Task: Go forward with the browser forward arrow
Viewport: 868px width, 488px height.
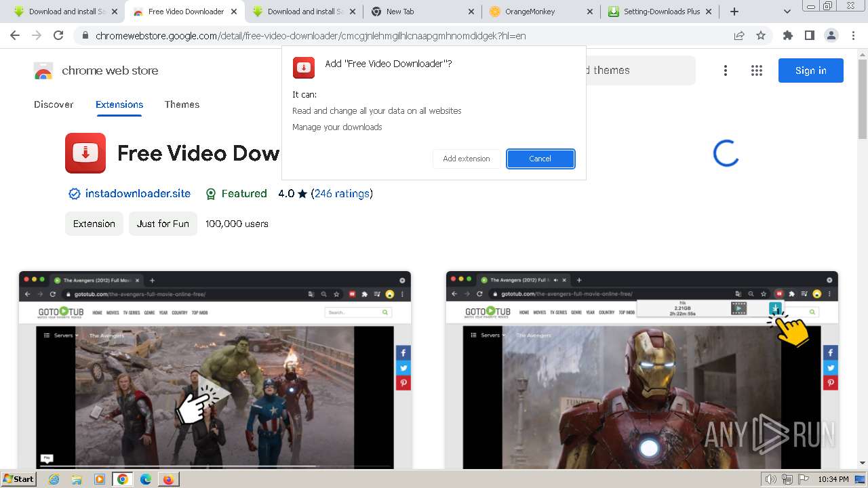Action: click(37, 35)
